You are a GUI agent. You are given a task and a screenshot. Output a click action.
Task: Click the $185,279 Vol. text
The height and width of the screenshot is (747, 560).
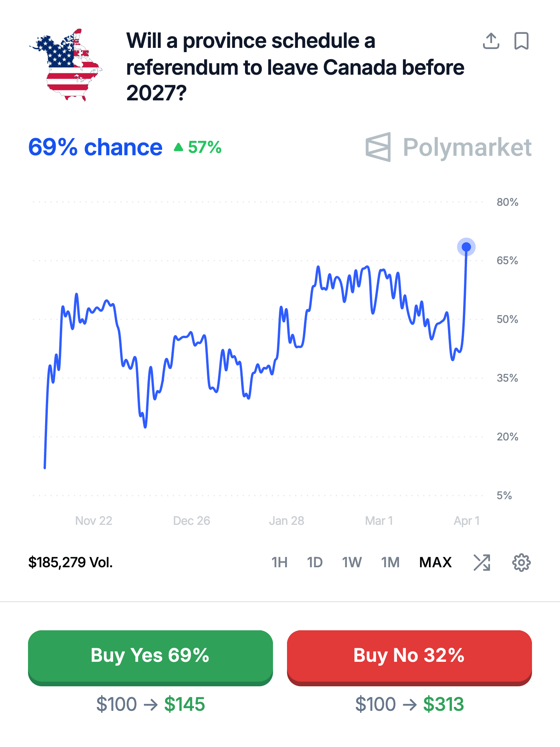pyautogui.click(x=70, y=563)
